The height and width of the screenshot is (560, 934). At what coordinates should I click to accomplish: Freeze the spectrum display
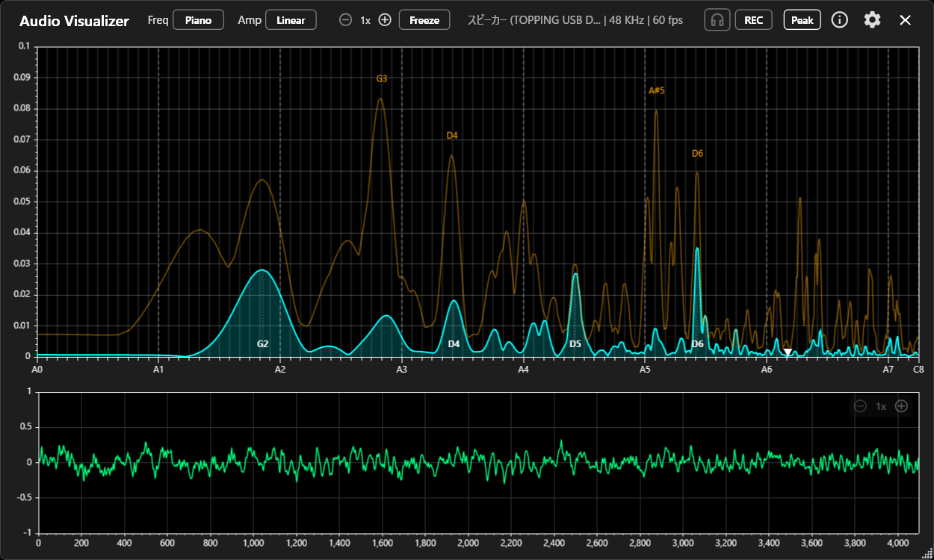pos(424,20)
